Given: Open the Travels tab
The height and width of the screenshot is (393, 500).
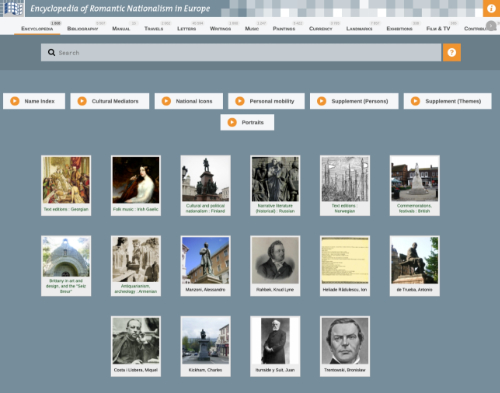Looking at the screenshot, I should tap(154, 29).
